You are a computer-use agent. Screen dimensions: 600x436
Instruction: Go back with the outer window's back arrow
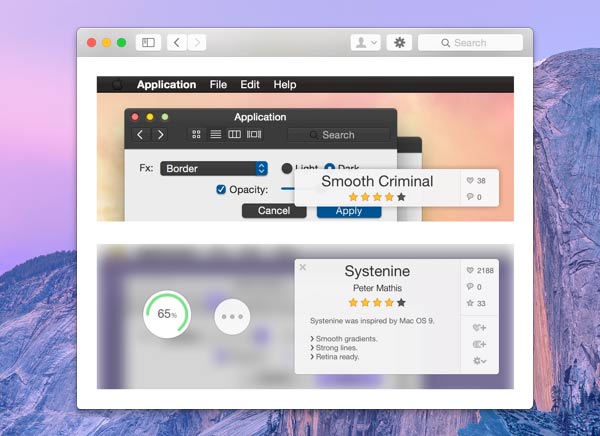(177, 42)
